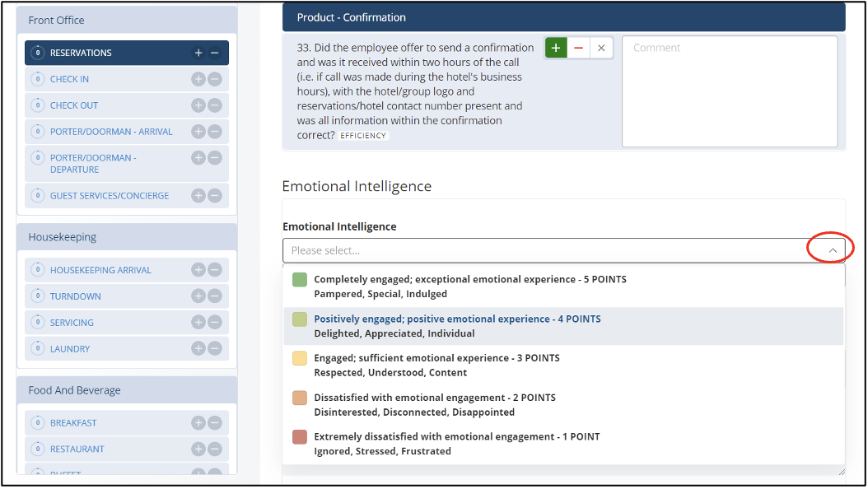The width and height of the screenshot is (868, 489).
Task: Click the plus icon for CHECK IN
Action: tap(198, 79)
